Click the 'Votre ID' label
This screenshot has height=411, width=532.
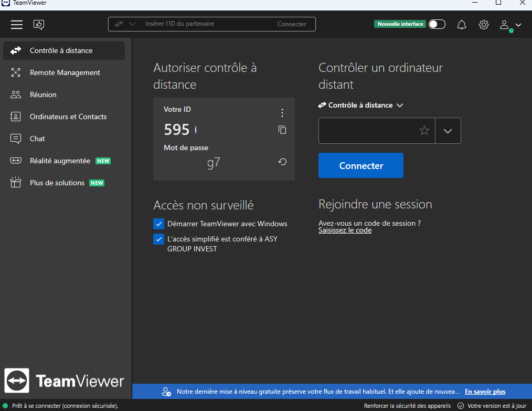[x=177, y=109]
